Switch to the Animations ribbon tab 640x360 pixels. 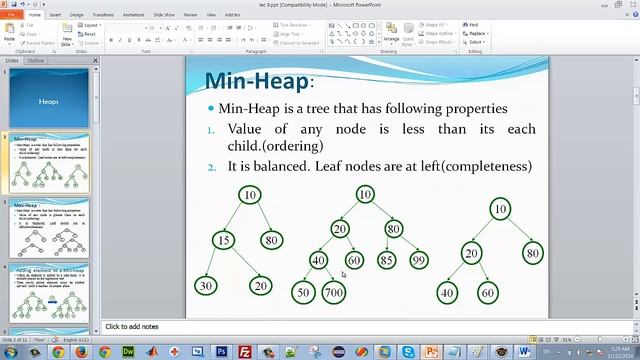133,15
